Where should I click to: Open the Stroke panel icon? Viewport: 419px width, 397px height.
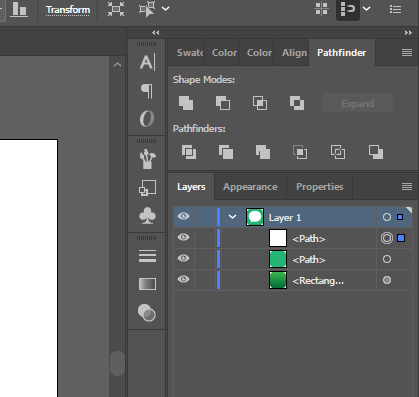coord(147,256)
